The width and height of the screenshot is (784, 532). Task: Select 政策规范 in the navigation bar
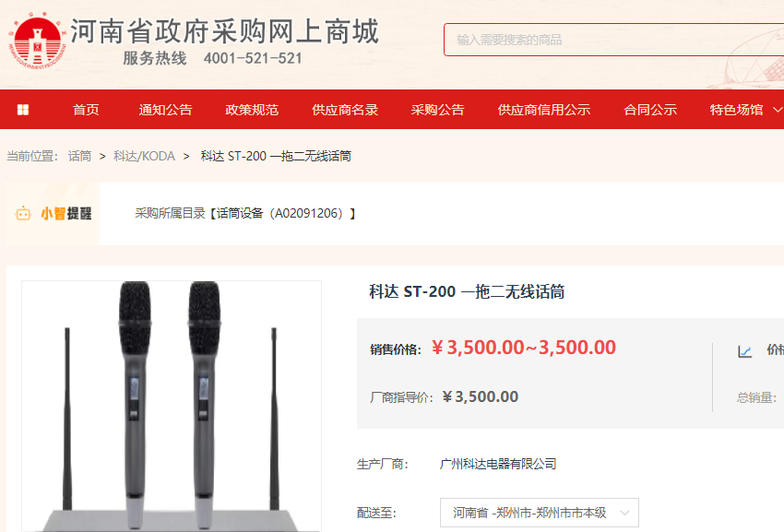252,110
